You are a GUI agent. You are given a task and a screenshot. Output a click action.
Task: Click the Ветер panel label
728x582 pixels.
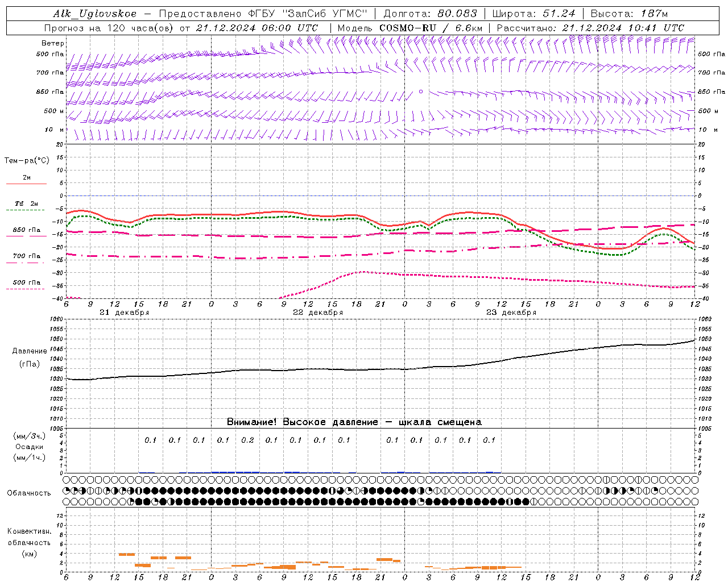tap(52, 43)
